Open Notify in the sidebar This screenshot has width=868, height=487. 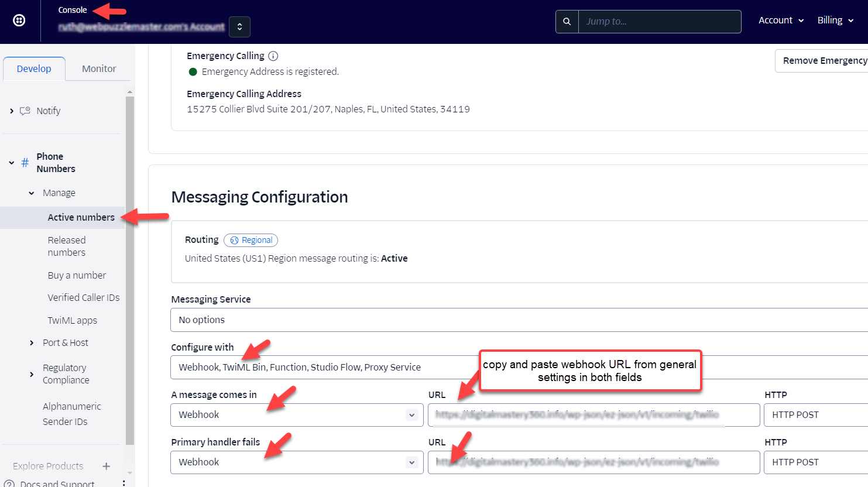[48, 111]
